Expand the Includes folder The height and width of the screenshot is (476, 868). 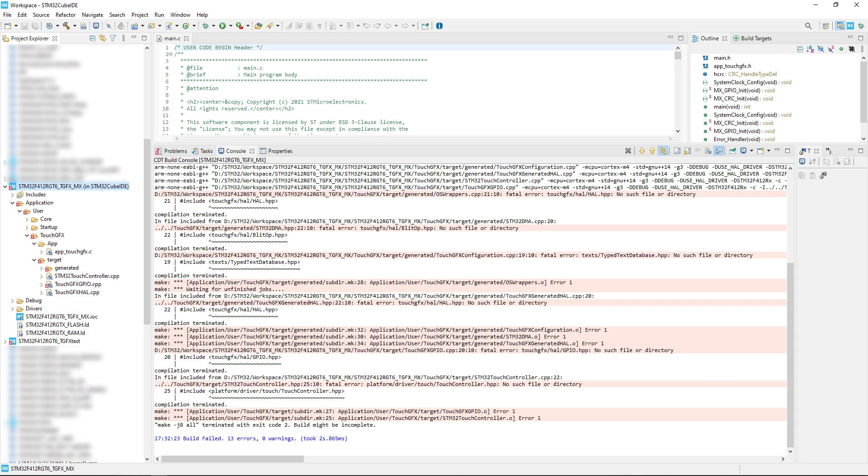[12, 195]
